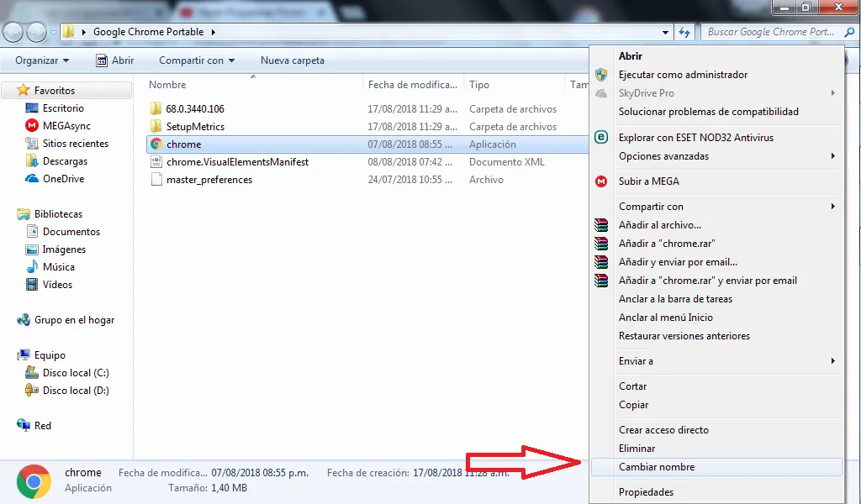Click the Sitios recientes icon

click(32, 143)
